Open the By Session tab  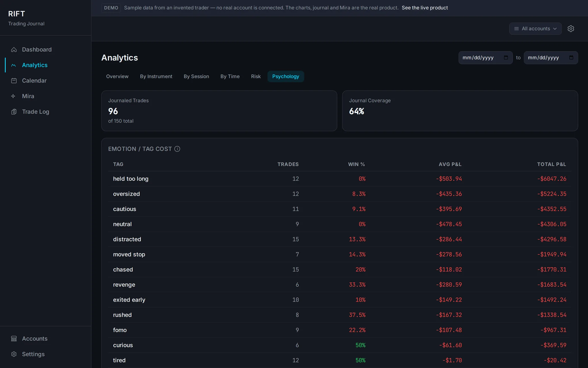(196, 76)
